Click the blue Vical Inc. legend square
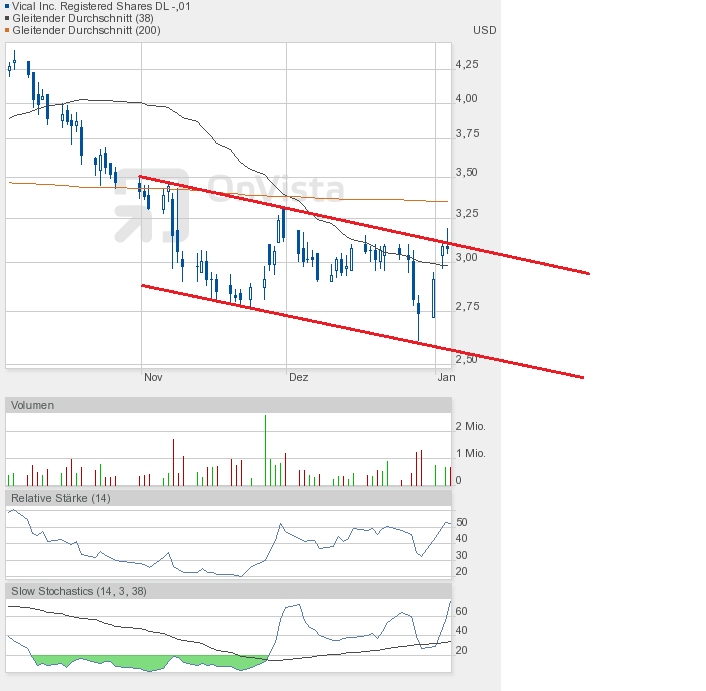 (7, 7)
